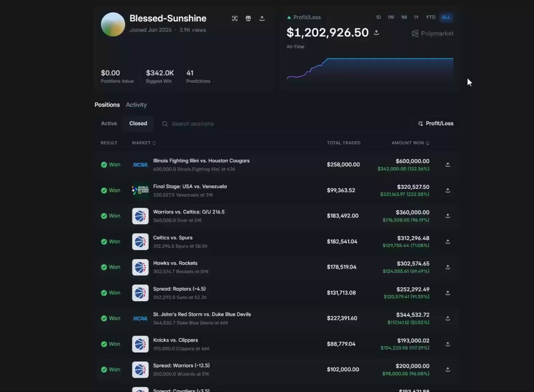The image size is (534, 392).
Task: Select the ALL time range
Action: pyautogui.click(x=446, y=17)
